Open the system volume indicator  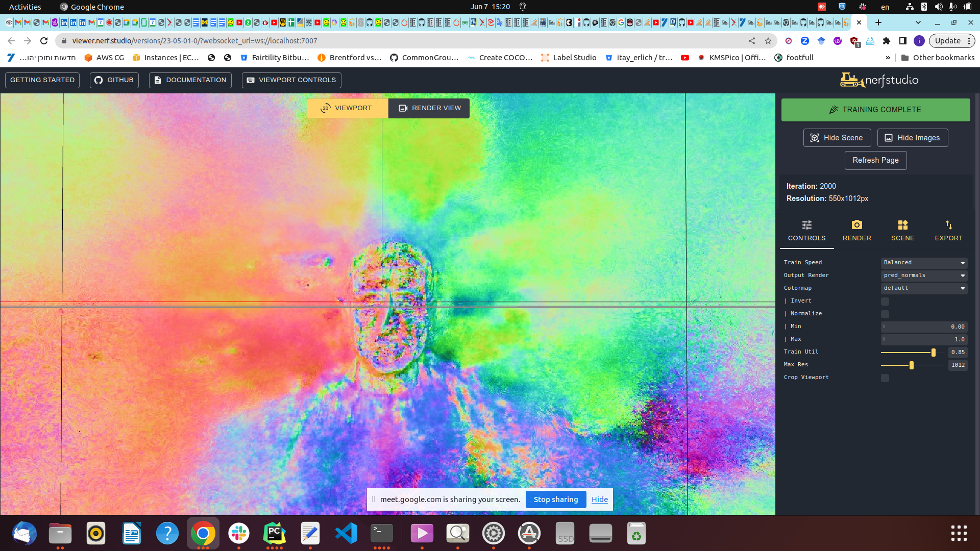(x=939, y=7)
